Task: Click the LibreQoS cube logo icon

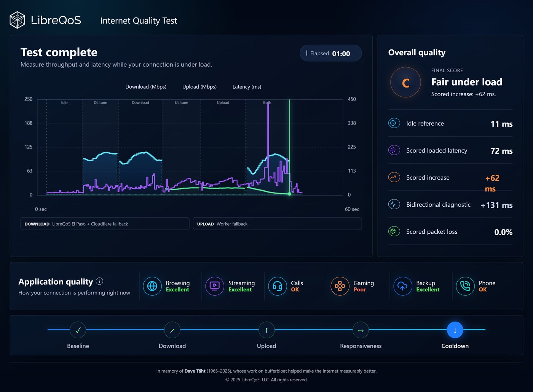Action: click(x=17, y=20)
